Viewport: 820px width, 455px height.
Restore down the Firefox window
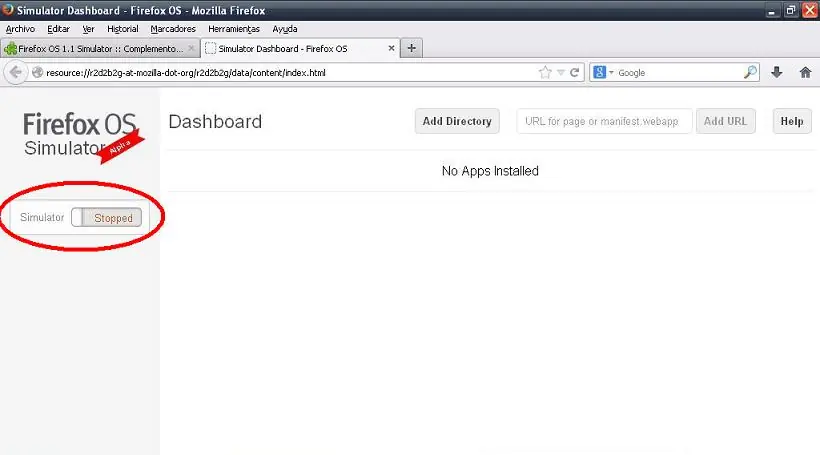790,10
